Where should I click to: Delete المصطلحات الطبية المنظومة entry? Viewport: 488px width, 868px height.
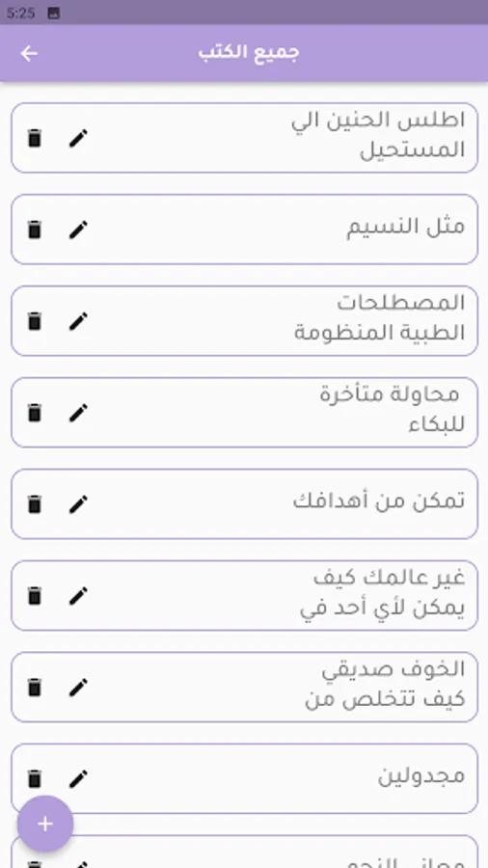coord(35,321)
